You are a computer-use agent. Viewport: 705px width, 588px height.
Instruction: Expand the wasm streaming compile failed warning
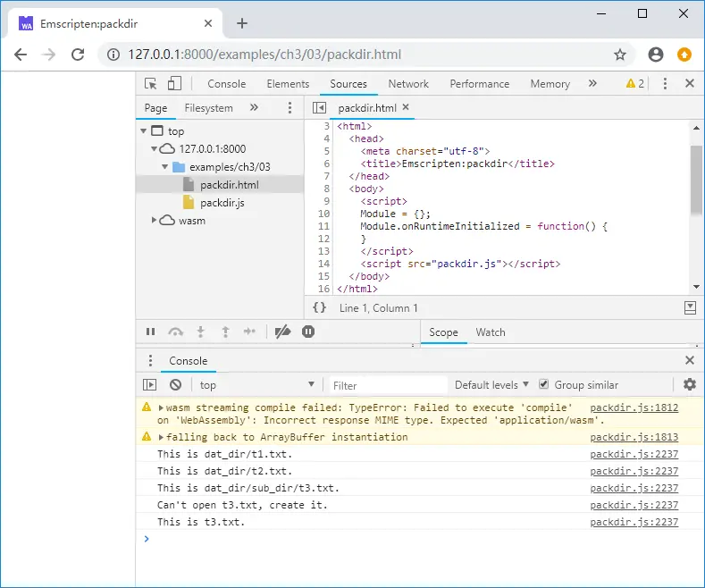coord(161,407)
